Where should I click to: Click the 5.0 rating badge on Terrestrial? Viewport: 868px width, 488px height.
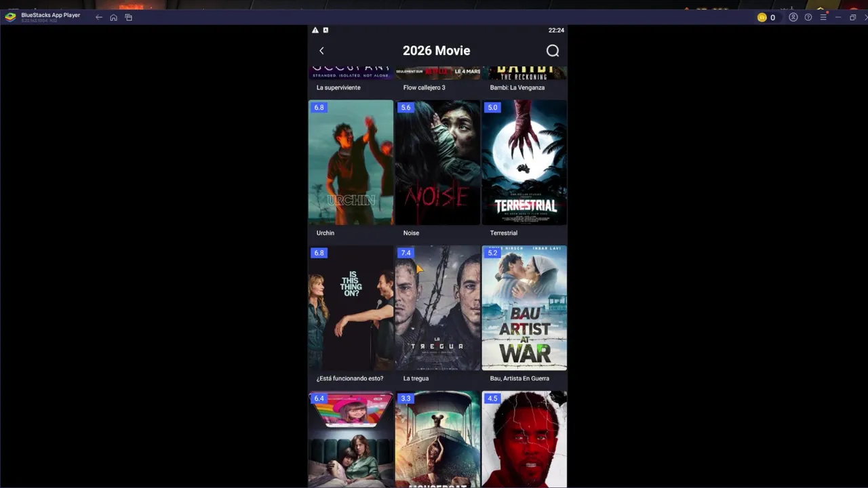pyautogui.click(x=492, y=107)
